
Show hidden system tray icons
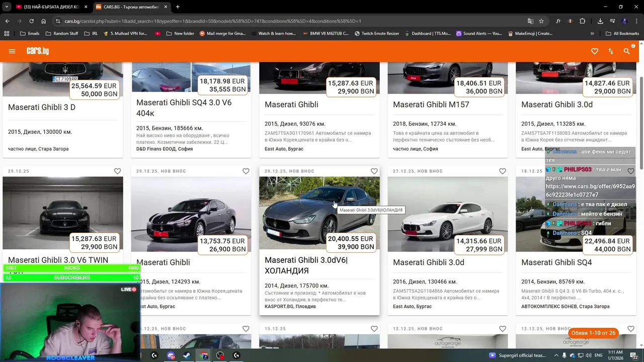click(x=556, y=355)
